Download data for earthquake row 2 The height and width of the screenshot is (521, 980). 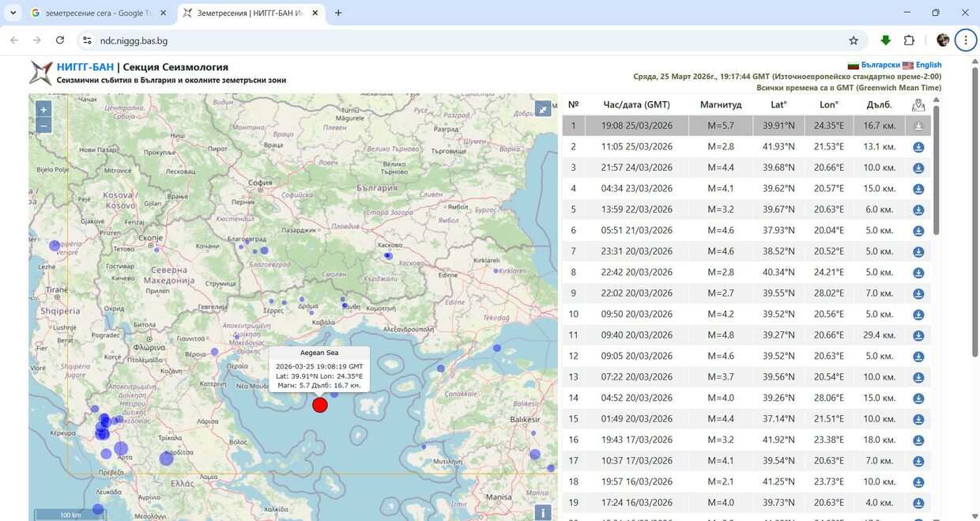918,147
